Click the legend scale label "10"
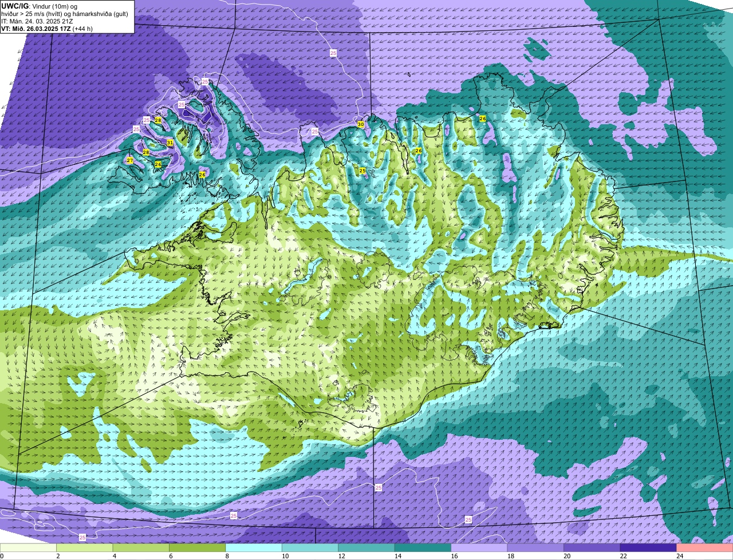The height and width of the screenshot is (560, 733). (285, 555)
